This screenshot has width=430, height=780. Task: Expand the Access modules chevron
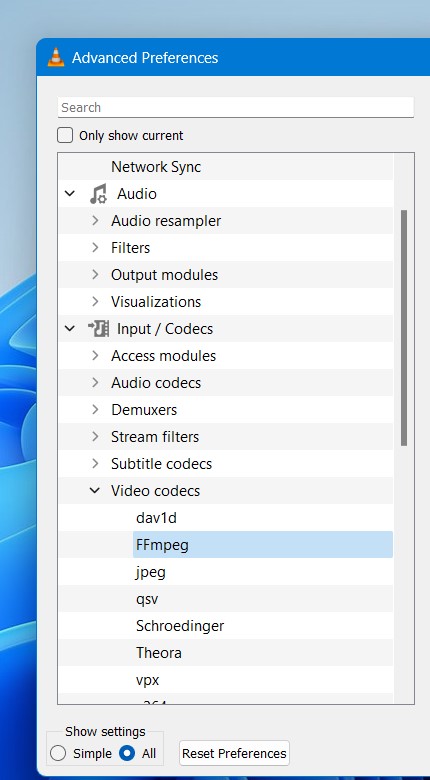point(96,356)
